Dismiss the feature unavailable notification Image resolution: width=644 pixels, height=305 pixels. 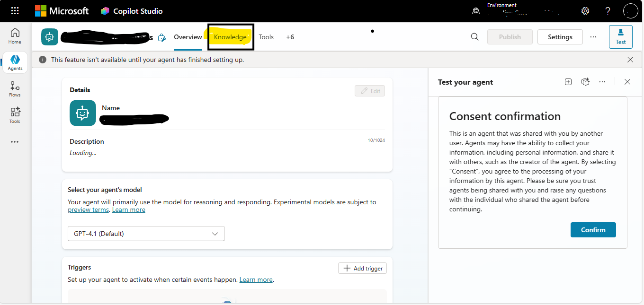pos(630,60)
